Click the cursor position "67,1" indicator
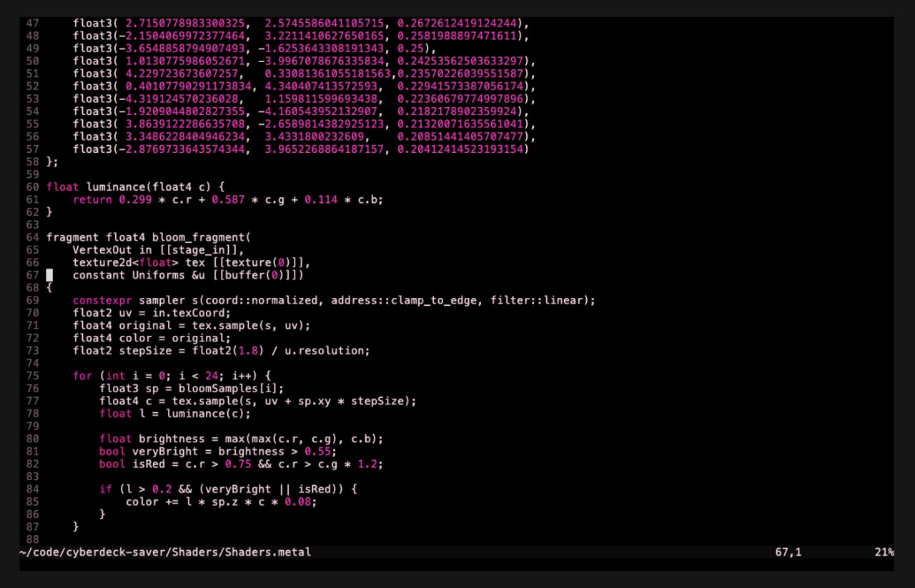This screenshot has height=588, width=915. [788, 552]
